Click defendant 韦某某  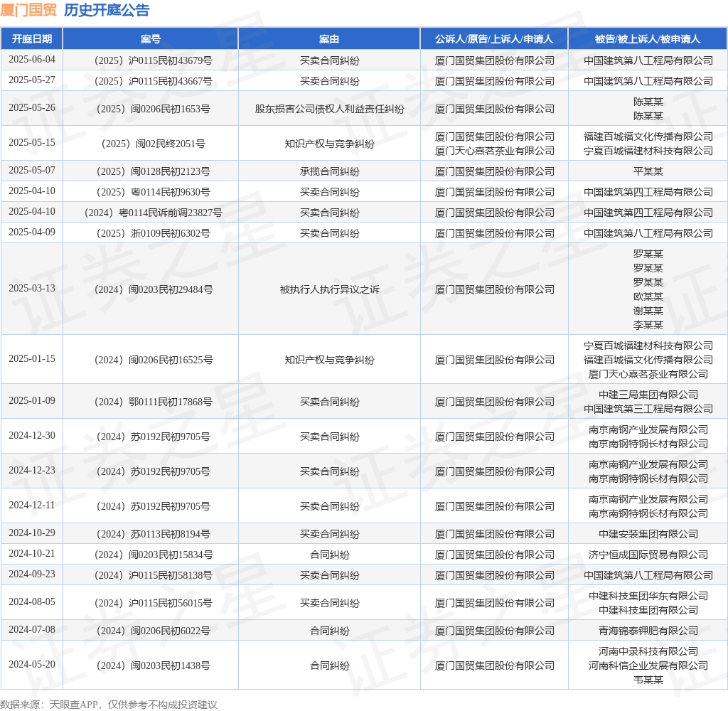(x=648, y=680)
